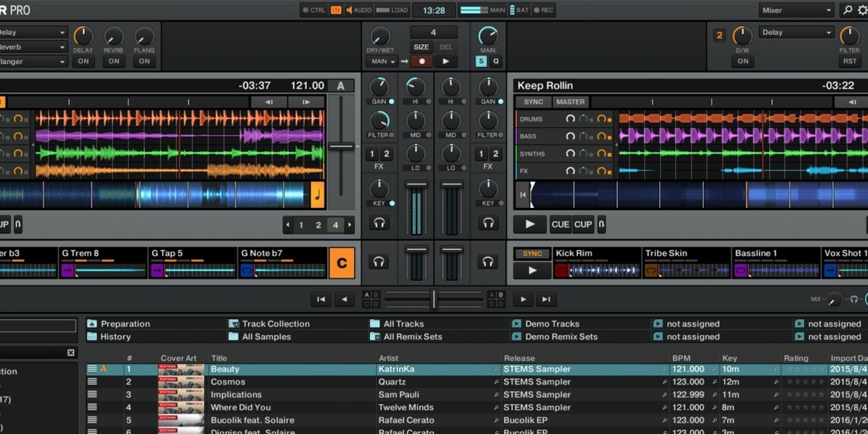
Task: Expand the Delay effect dropdown in FX unit 2
Action: (796, 33)
